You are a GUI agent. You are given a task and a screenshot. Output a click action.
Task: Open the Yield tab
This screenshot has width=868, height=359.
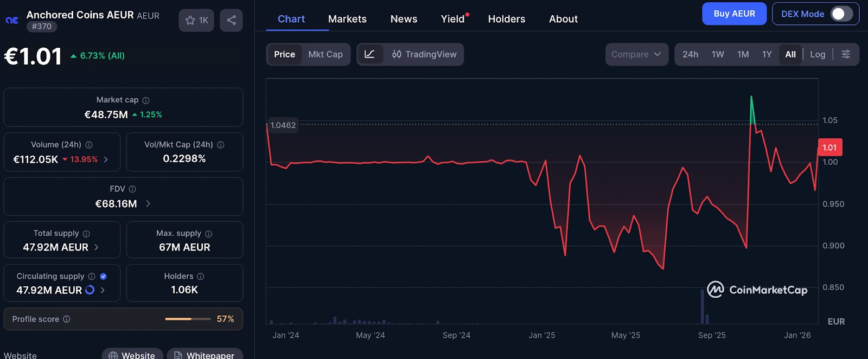pos(453,19)
